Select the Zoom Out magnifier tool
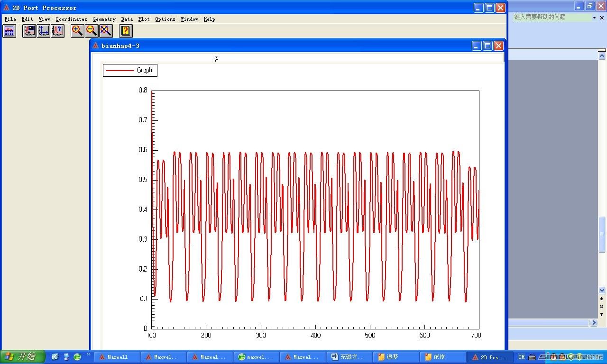The height and width of the screenshot is (364, 607). [x=92, y=31]
